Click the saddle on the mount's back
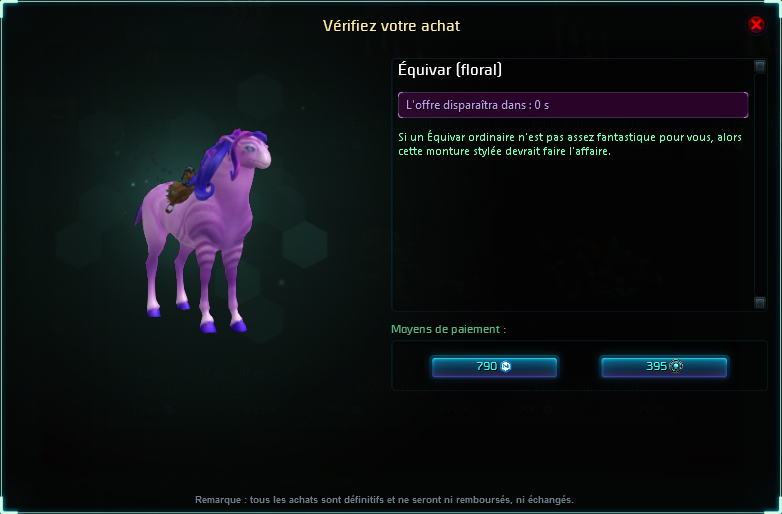 point(180,192)
